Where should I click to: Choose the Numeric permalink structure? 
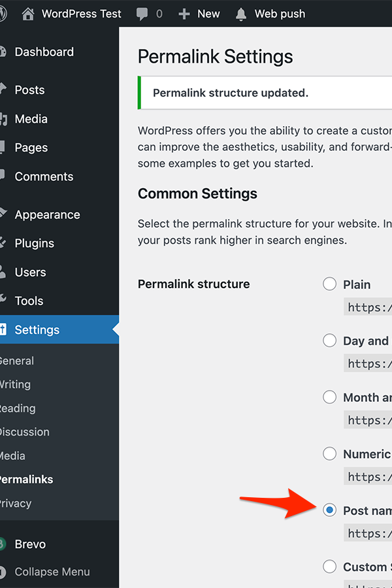[329, 453]
